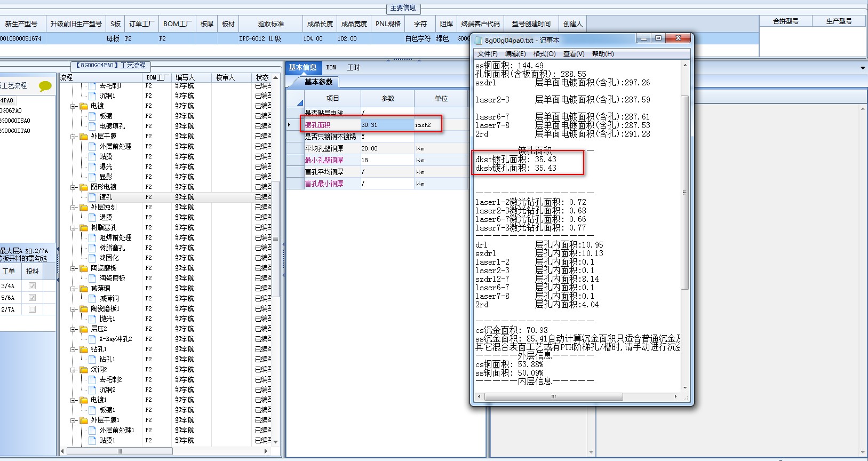
Task: Toggle the 投料 checkbox for 2/7A
Action: coord(32,309)
